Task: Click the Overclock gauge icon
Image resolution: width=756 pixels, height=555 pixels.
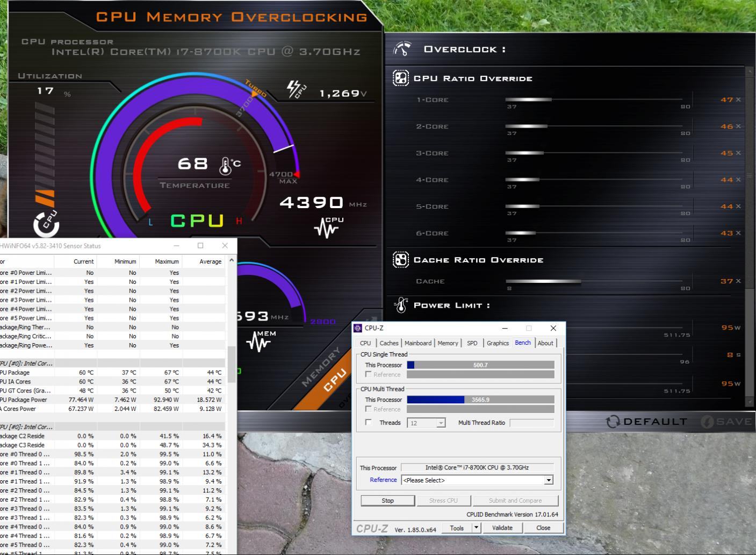Action: 402,49
